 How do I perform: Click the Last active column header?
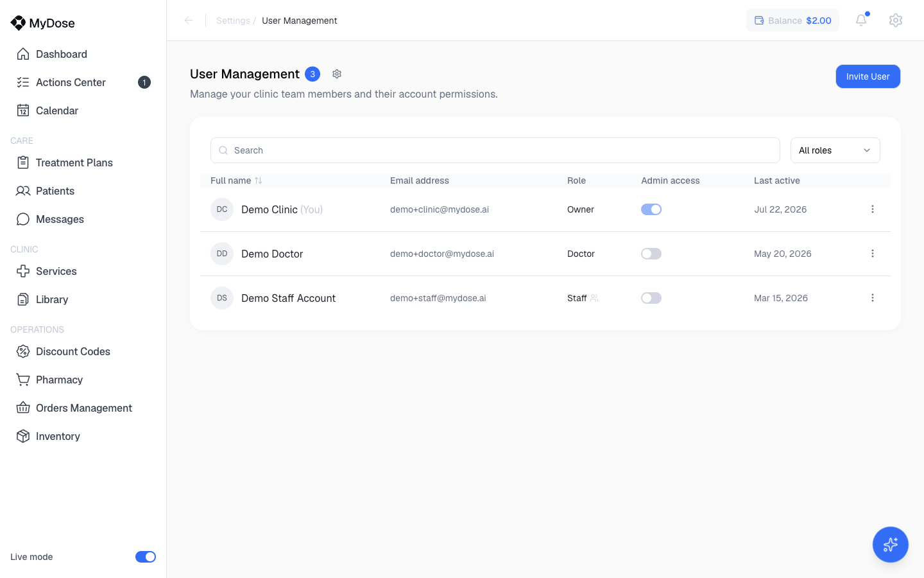pyautogui.click(x=777, y=180)
